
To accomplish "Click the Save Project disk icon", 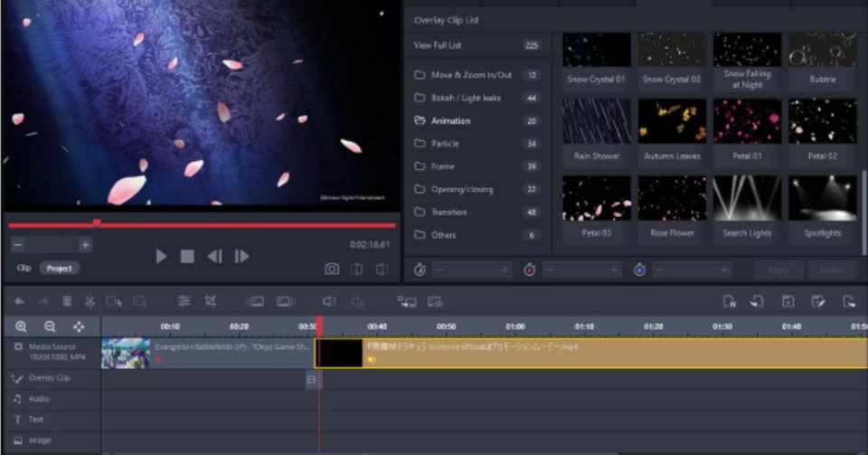I will (788, 301).
